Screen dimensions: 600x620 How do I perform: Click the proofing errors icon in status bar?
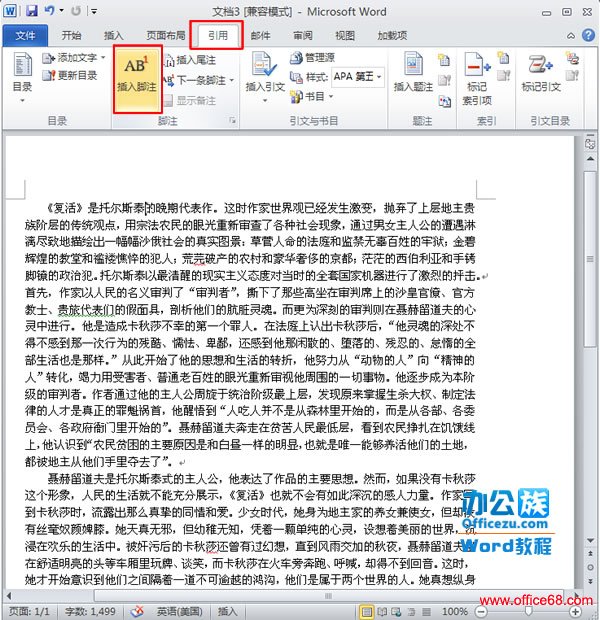pyautogui.click(x=137, y=612)
